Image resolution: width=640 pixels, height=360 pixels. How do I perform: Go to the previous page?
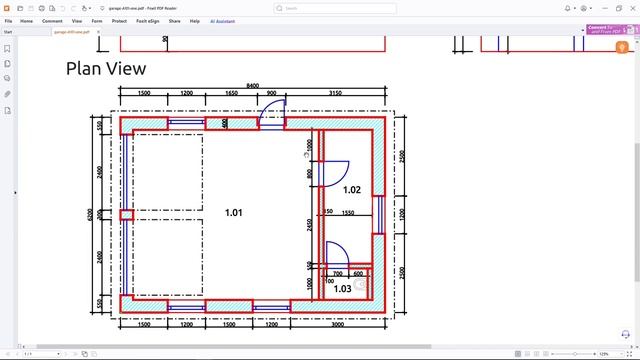point(17,354)
